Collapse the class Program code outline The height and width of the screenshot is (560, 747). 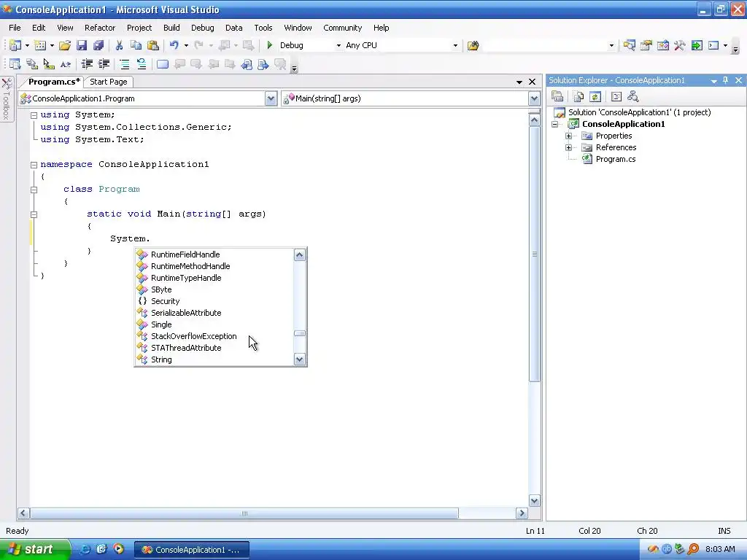tap(34, 190)
